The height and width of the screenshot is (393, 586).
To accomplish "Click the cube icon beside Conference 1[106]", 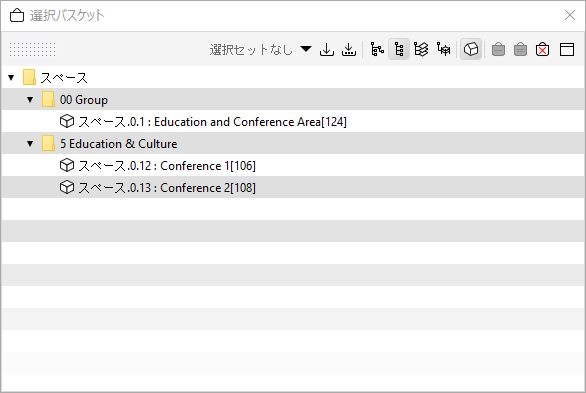I will [67, 165].
